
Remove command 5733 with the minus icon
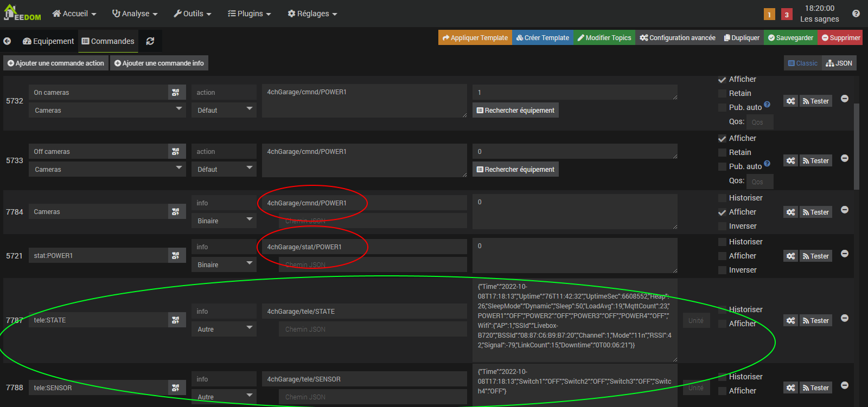pos(845,158)
